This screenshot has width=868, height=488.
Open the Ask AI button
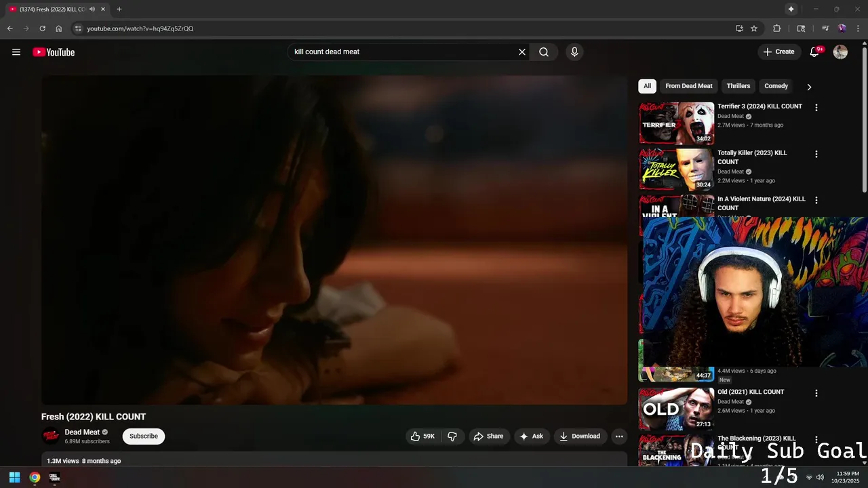point(532,436)
